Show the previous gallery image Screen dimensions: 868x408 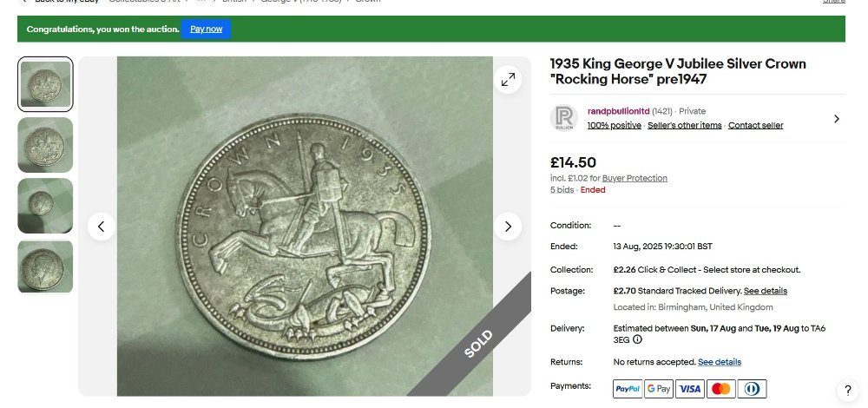coord(101,227)
